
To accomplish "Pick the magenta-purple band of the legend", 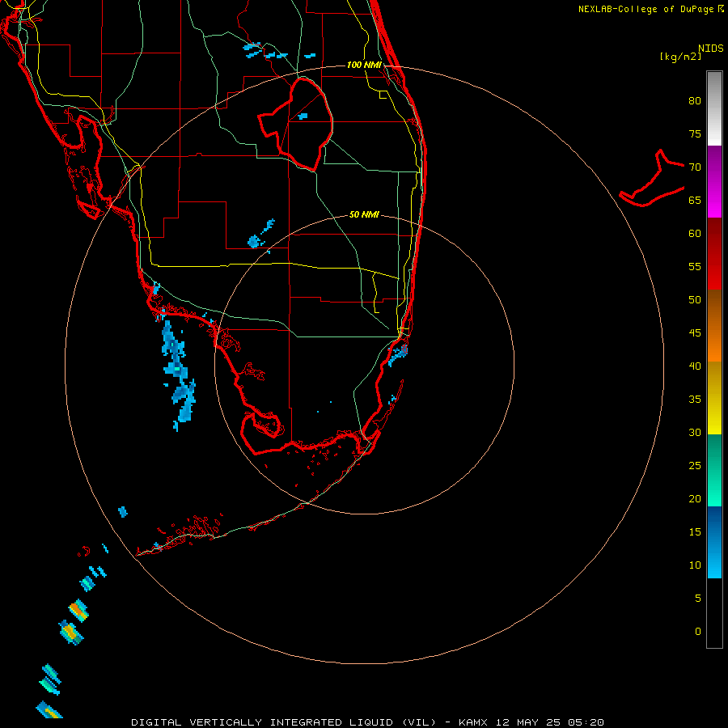I will (714, 181).
